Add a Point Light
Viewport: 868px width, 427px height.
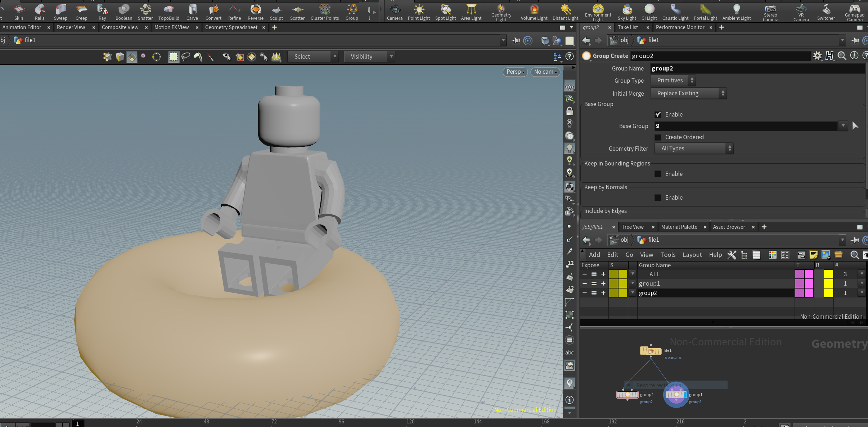tap(419, 12)
